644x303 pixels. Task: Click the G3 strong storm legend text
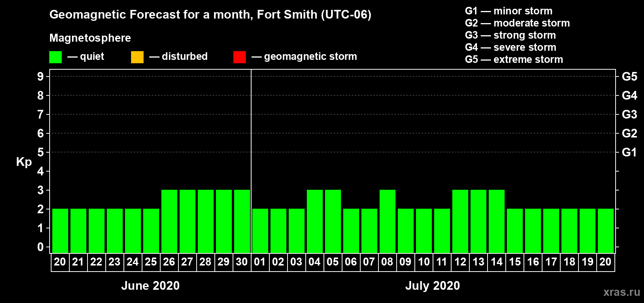point(510,35)
